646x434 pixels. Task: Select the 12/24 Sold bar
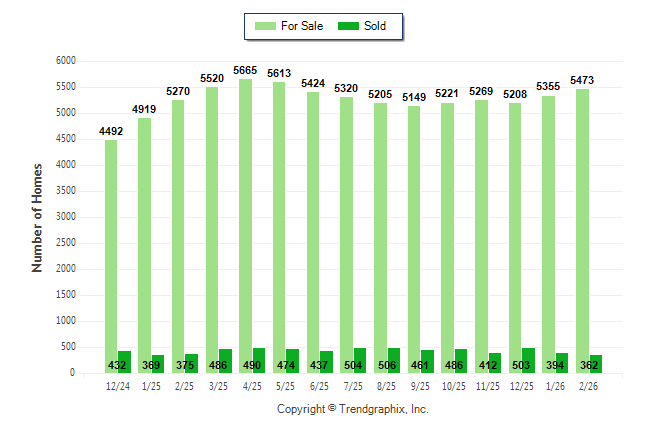coord(125,362)
